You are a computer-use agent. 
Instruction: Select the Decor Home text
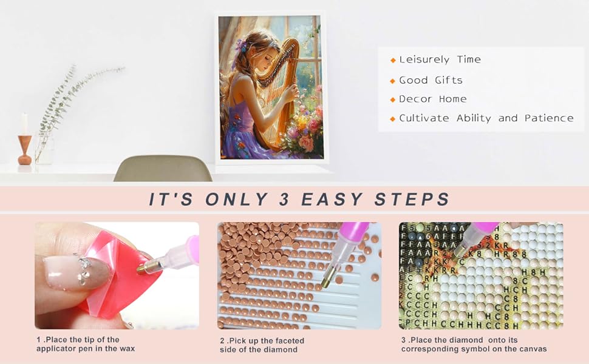[433, 99]
